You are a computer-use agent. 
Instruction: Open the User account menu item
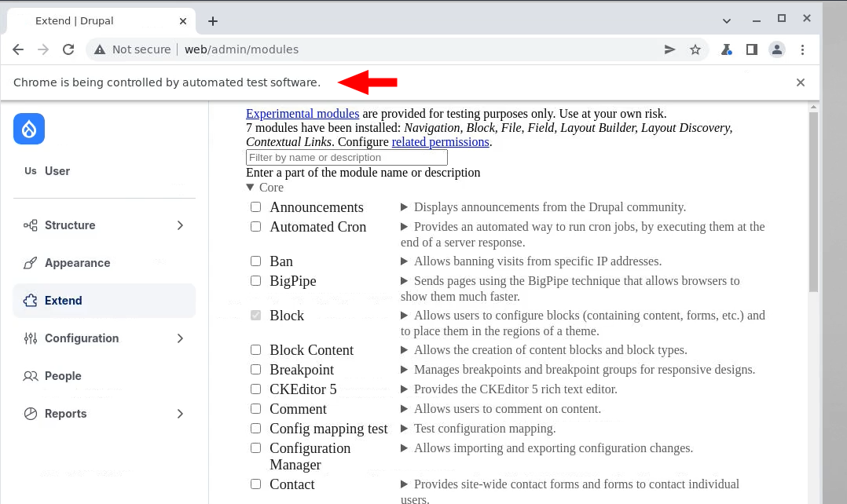104,171
